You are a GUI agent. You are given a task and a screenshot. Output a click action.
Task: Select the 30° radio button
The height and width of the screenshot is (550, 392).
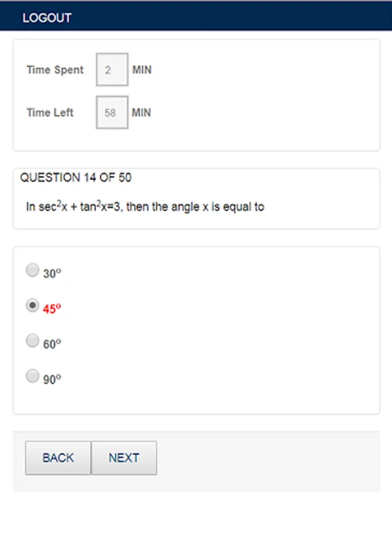(32, 270)
